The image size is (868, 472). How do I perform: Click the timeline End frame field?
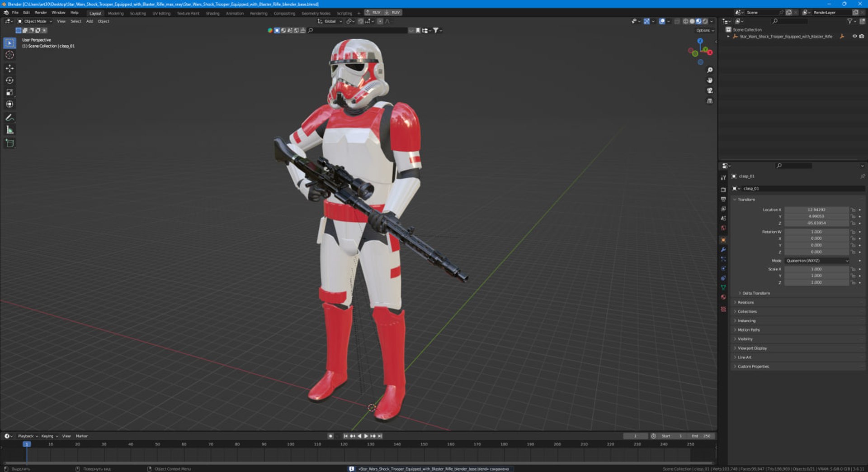pos(701,436)
